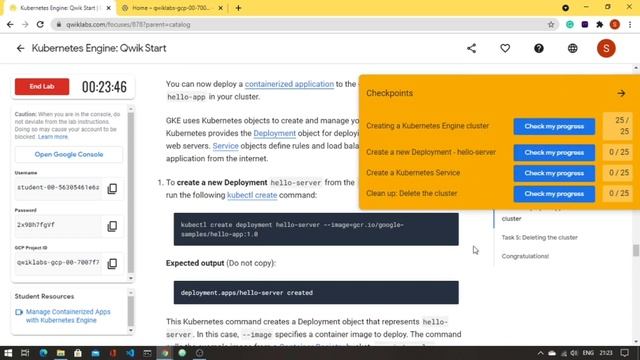Image resolution: width=640 pixels, height=360 pixels.
Task: Open Manage Containerized Apps with Kubernetes Engine
Action: pyautogui.click(x=68, y=316)
